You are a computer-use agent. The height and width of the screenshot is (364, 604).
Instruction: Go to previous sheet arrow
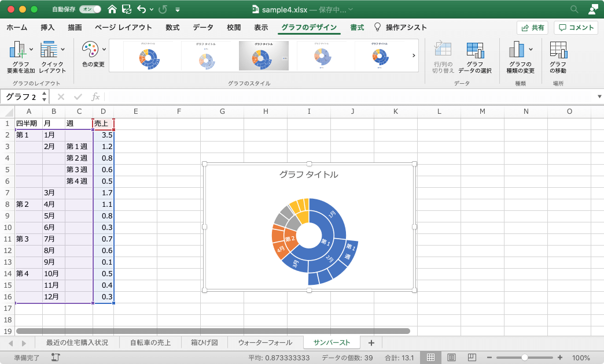[x=11, y=343]
